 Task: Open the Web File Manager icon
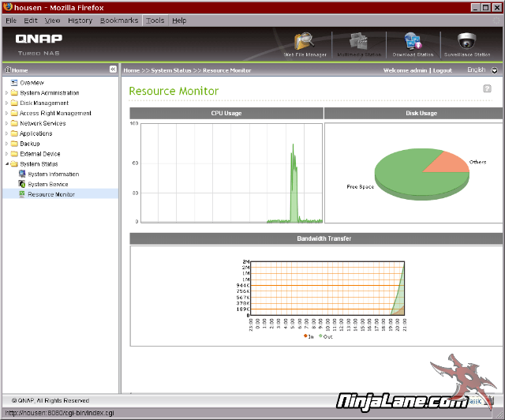pos(305,43)
